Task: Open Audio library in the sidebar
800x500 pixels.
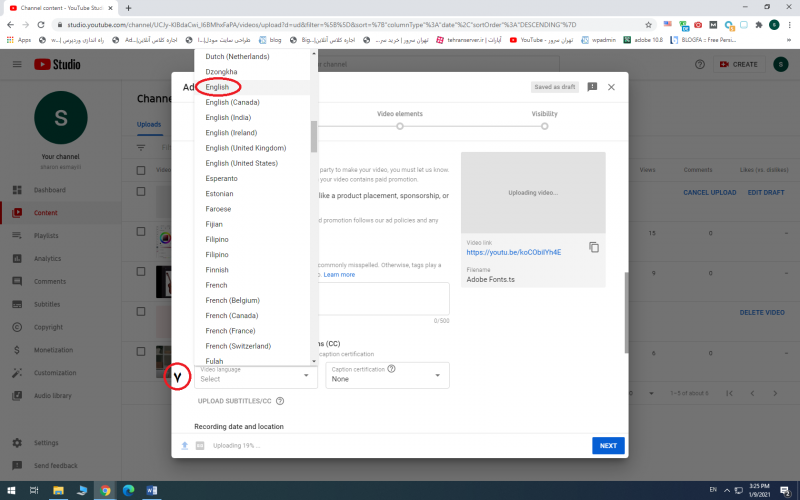Action: click(54, 396)
